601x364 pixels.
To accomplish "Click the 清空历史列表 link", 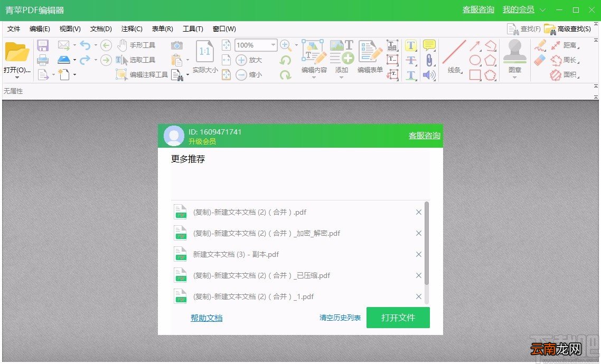I will click(340, 318).
